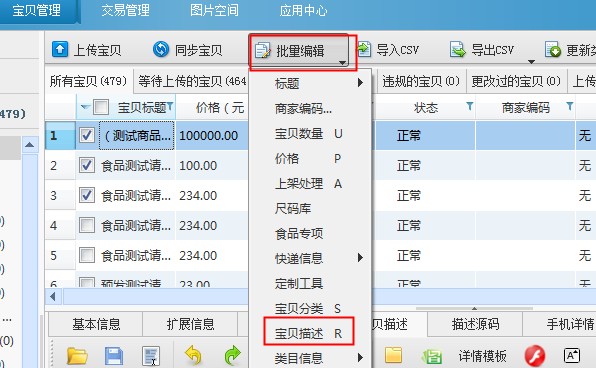Expand the 类目信息 submenu arrow
The width and height of the screenshot is (596, 368).
360,358
